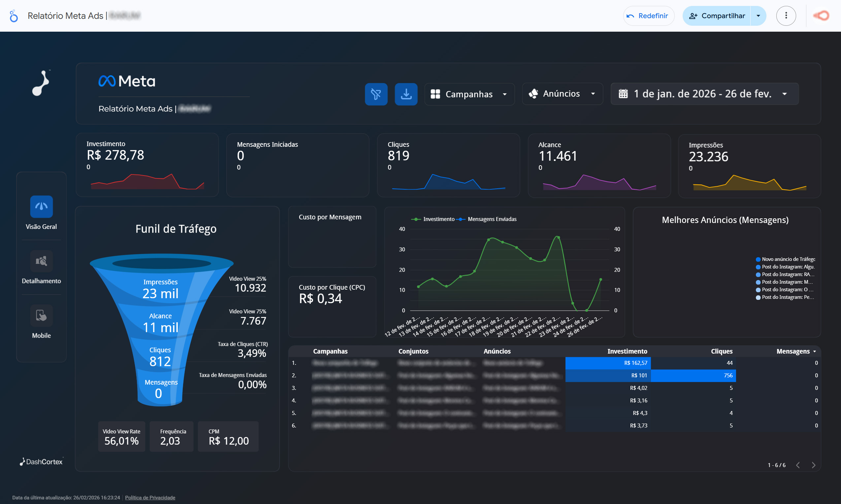Expand the Anúncios filter dropdown
Image resolution: width=841 pixels, height=504 pixels.
562,94
